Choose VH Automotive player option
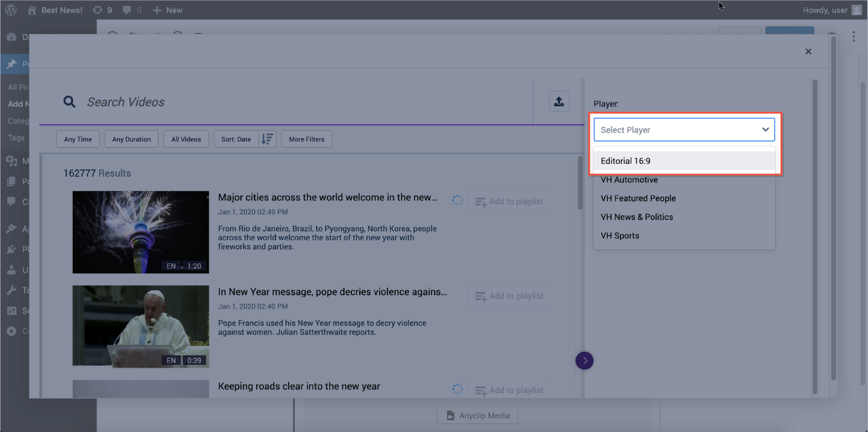 coord(684,179)
